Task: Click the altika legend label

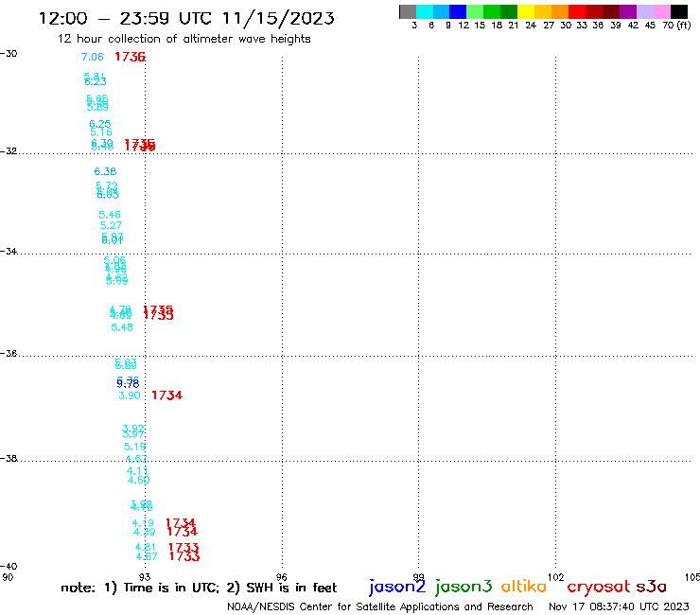Action: click(524, 587)
